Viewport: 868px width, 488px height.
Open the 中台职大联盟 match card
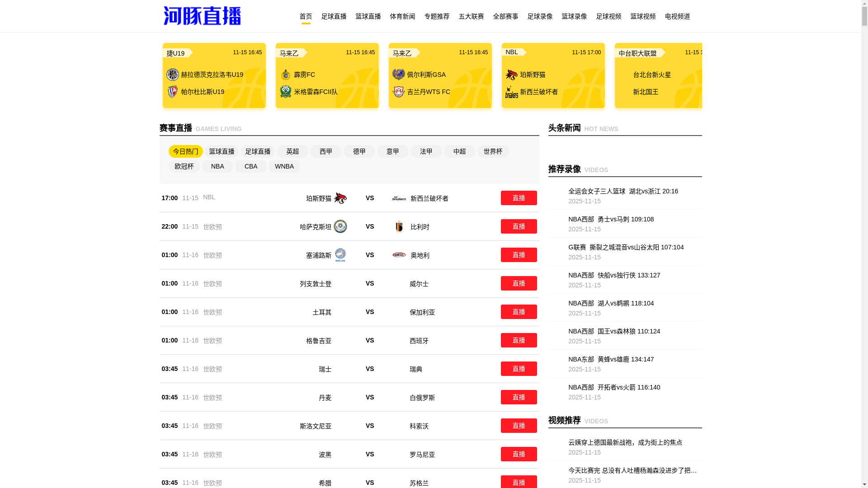(658, 75)
